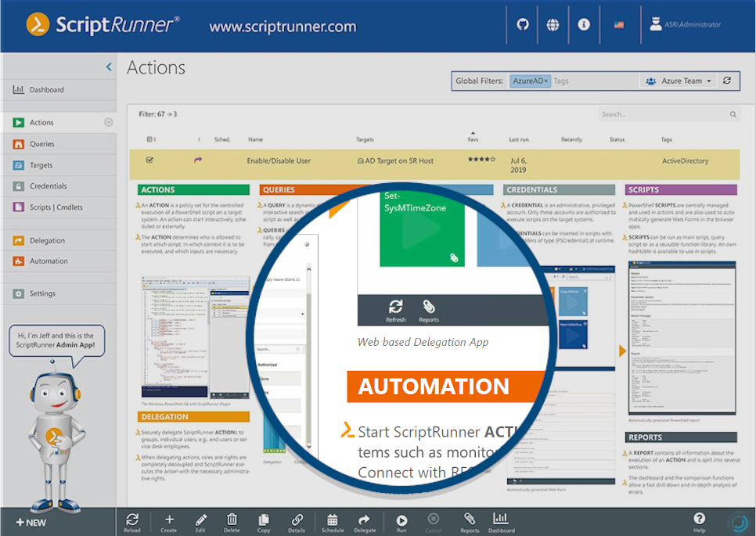Open the GitHub icon in header
The image size is (756, 536).
point(523,25)
